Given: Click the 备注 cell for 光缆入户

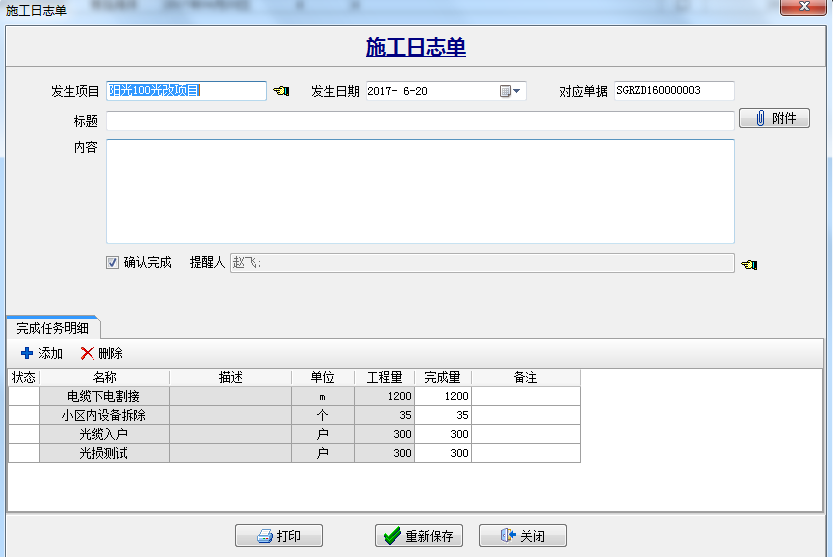Looking at the screenshot, I should (525, 435).
